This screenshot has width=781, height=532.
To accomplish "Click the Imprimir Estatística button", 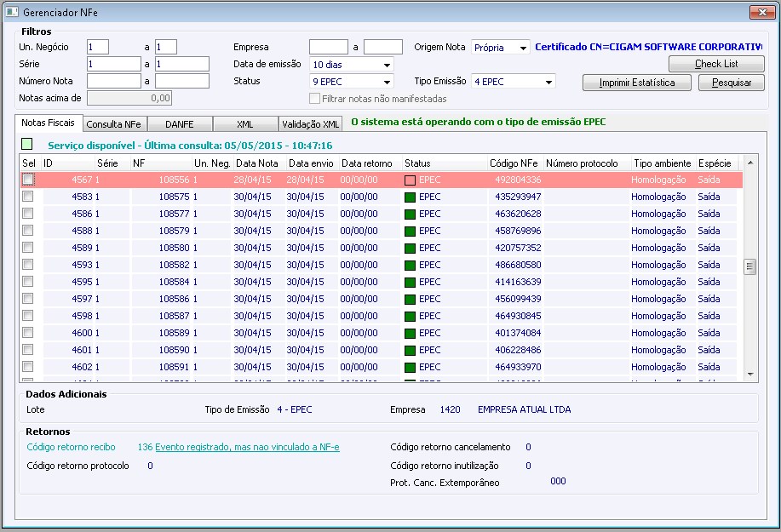I will [637, 83].
